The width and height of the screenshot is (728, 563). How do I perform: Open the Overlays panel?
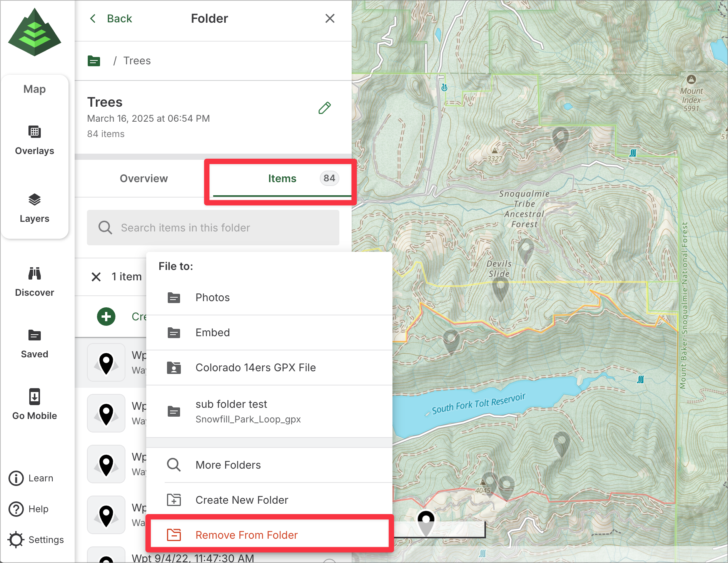point(35,140)
